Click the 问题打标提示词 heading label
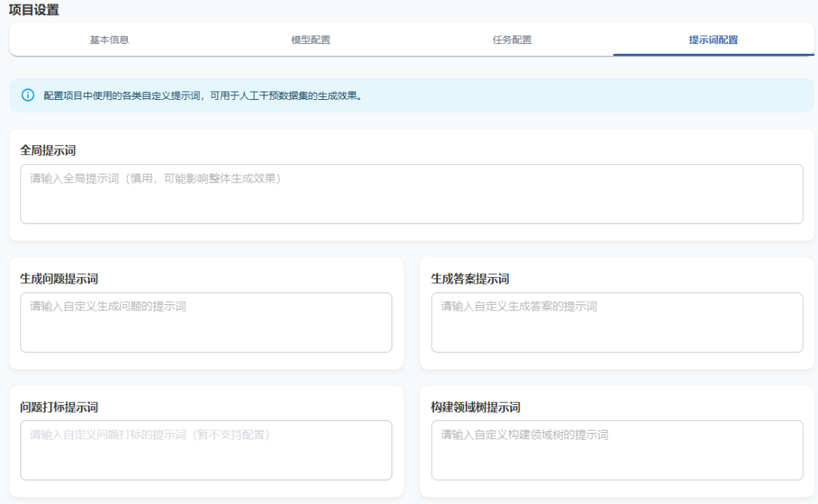The height and width of the screenshot is (504, 818). click(x=59, y=407)
